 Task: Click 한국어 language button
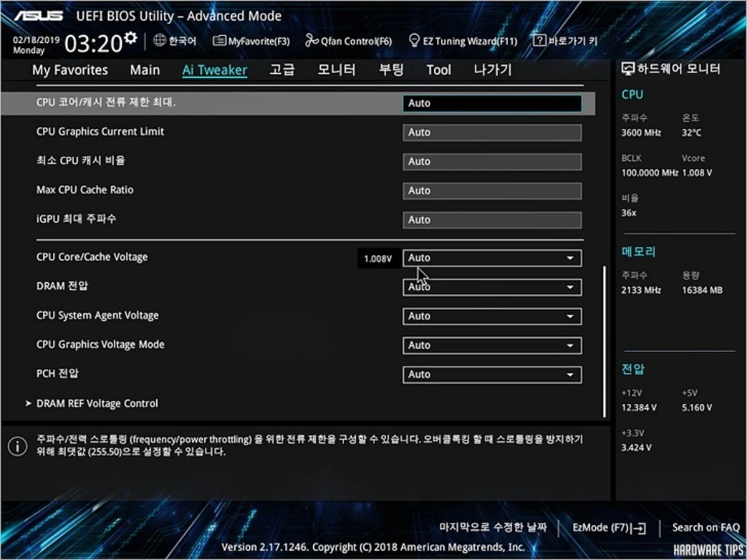(x=175, y=41)
